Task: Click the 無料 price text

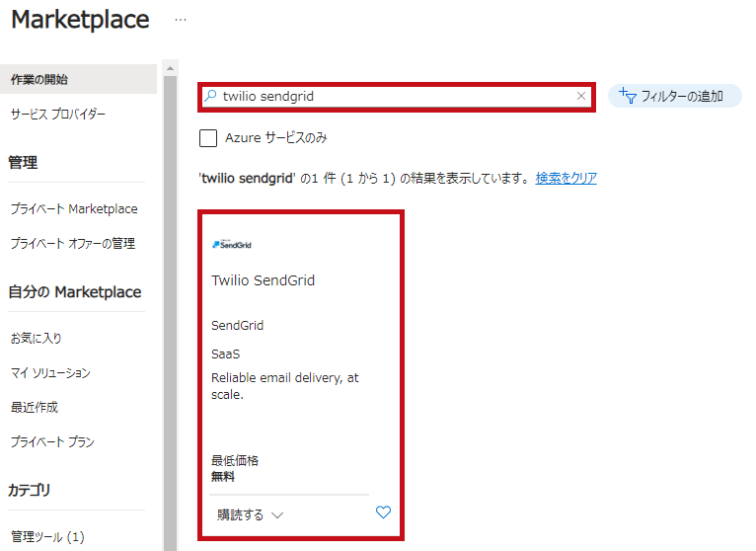Action: tap(223, 477)
